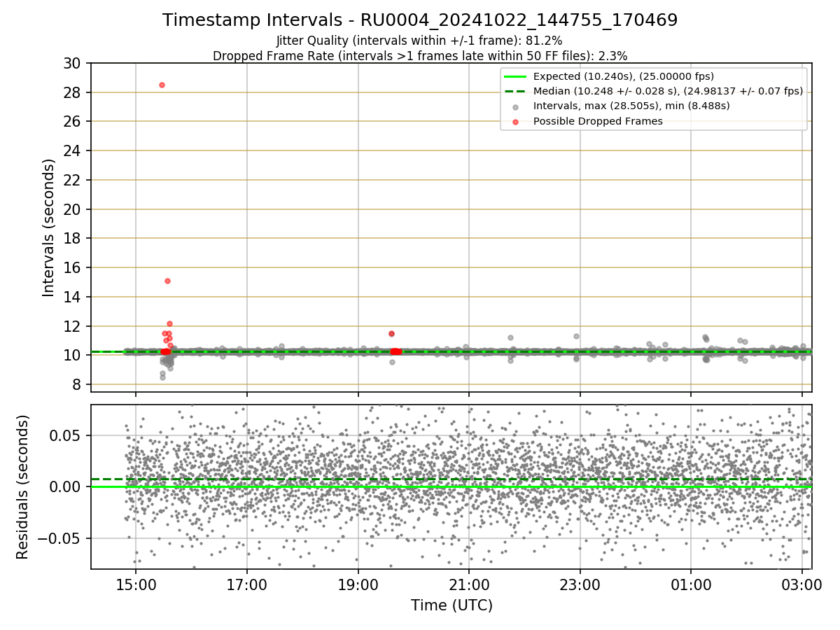Image resolution: width=840 pixels, height=630 pixels.
Task: Click the gray dot marker in legend
Action: click(x=515, y=106)
